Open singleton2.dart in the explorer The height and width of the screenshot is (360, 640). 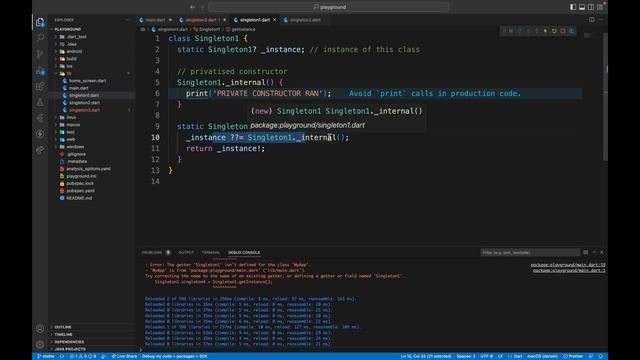[92, 103]
